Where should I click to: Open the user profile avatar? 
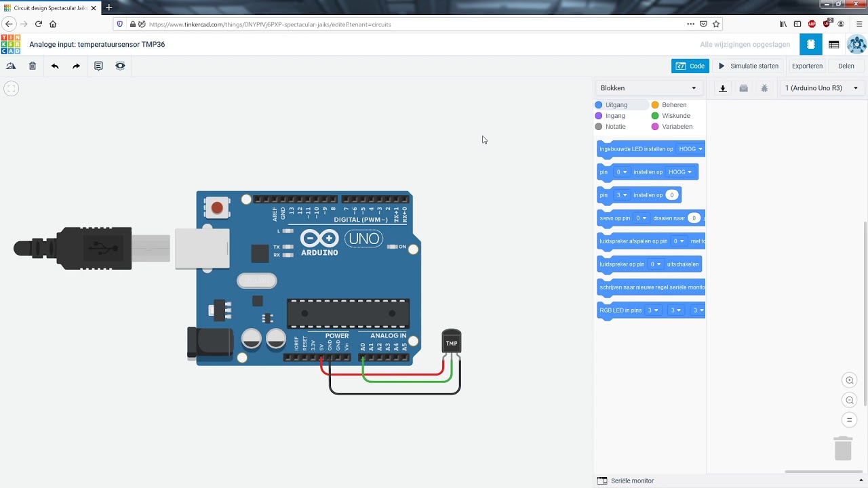tap(856, 45)
